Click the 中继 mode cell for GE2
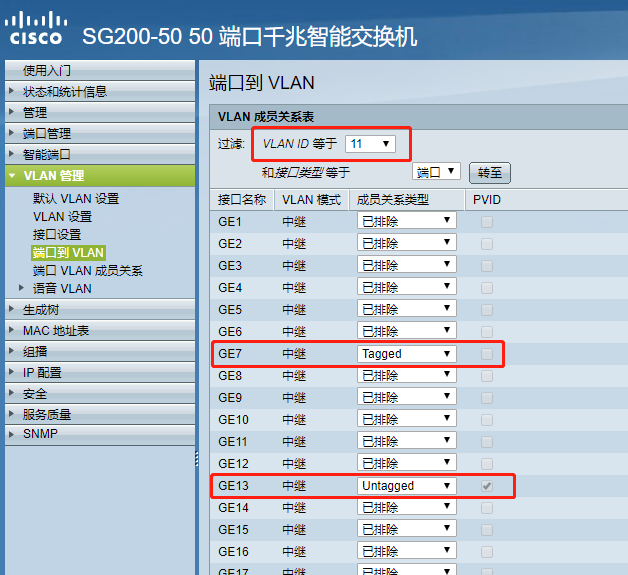Viewport: 628px width, 575px height. (294, 243)
